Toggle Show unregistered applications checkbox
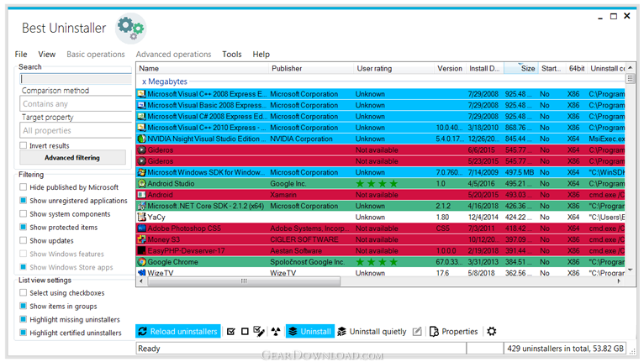 click(24, 200)
